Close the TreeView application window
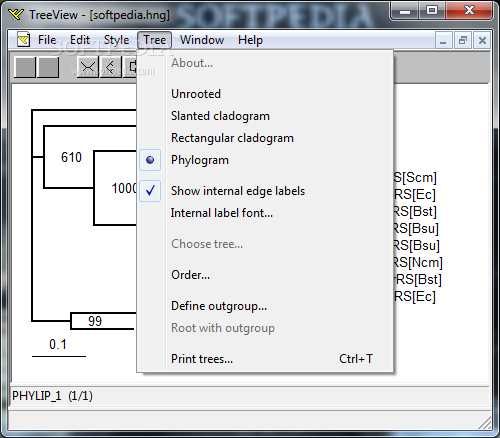 coord(469,11)
